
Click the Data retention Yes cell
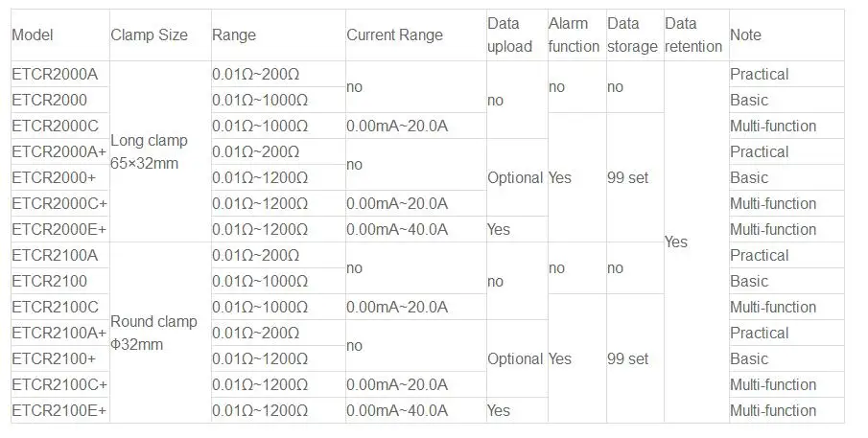[x=676, y=242]
